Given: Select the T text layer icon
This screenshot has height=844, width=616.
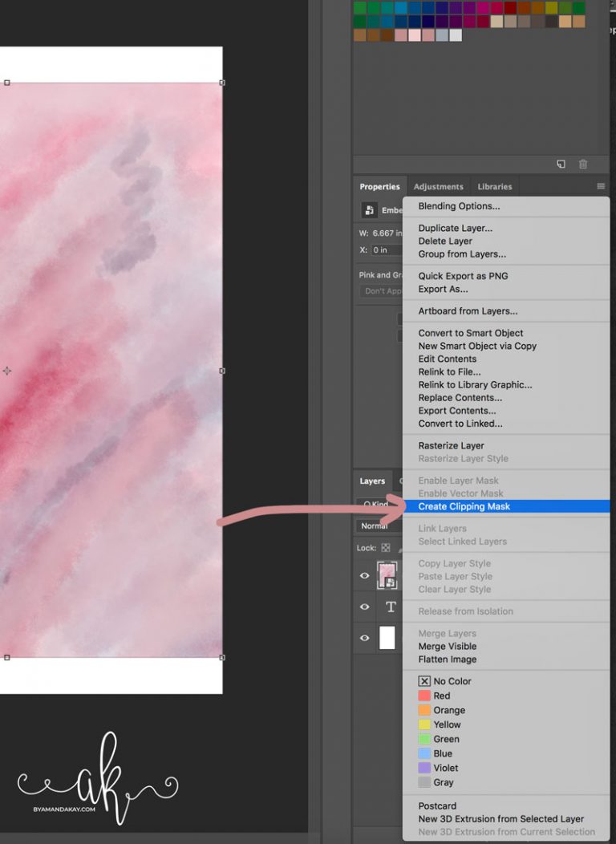Looking at the screenshot, I should [x=391, y=607].
